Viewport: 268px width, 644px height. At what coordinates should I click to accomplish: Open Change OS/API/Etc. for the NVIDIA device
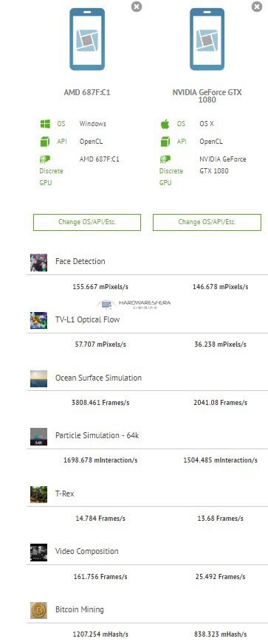pos(207,222)
